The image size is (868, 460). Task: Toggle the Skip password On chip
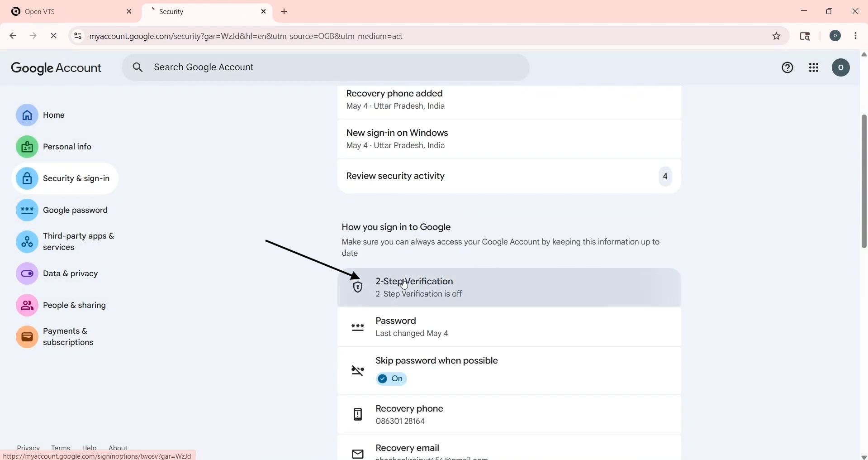click(x=392, y=379)
